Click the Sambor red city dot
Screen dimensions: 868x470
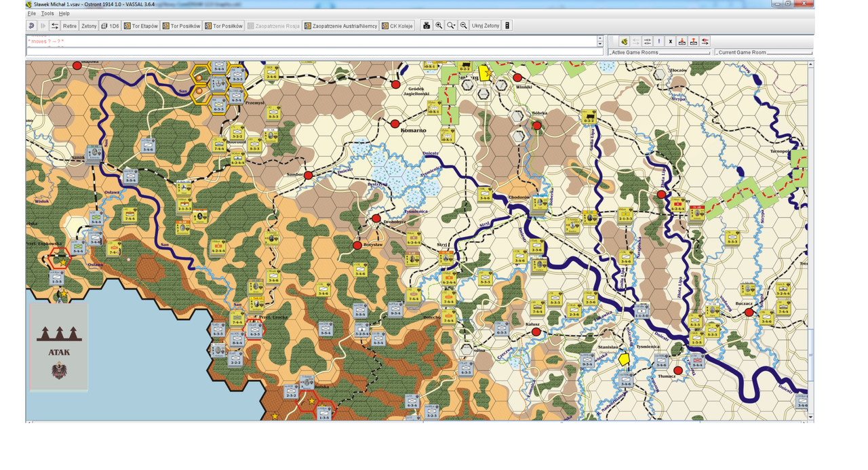coord(308,175)
